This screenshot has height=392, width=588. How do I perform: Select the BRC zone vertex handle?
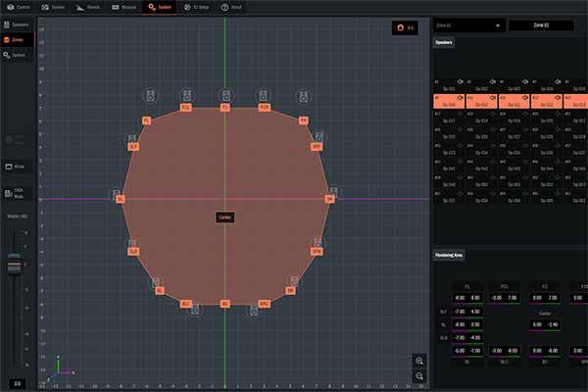265,304
